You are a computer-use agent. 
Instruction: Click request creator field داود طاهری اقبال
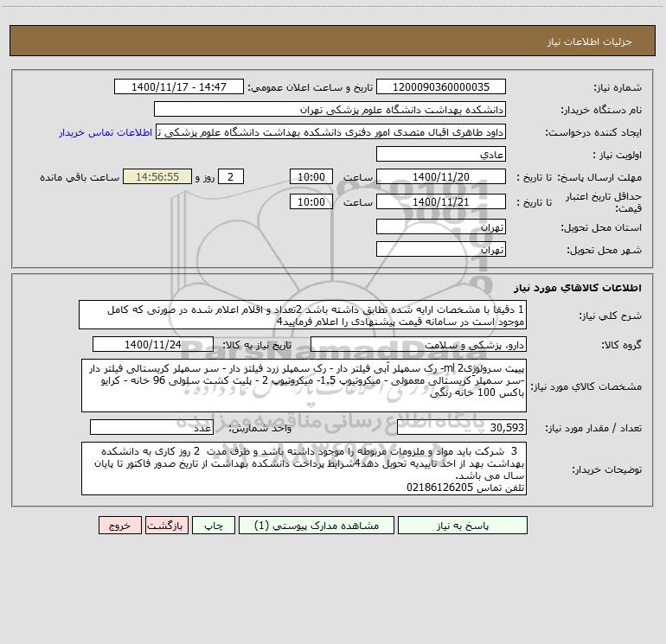coord(331,131)
